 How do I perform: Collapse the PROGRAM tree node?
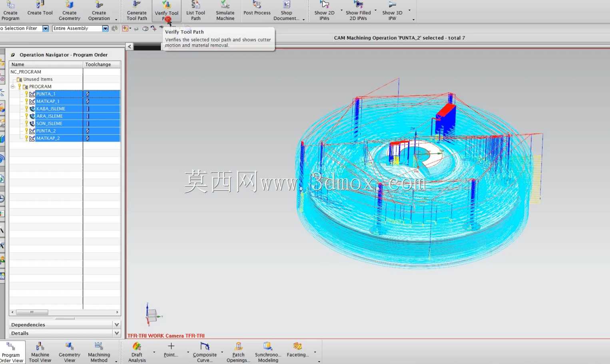pyautogui.click(x=13, y=87)
